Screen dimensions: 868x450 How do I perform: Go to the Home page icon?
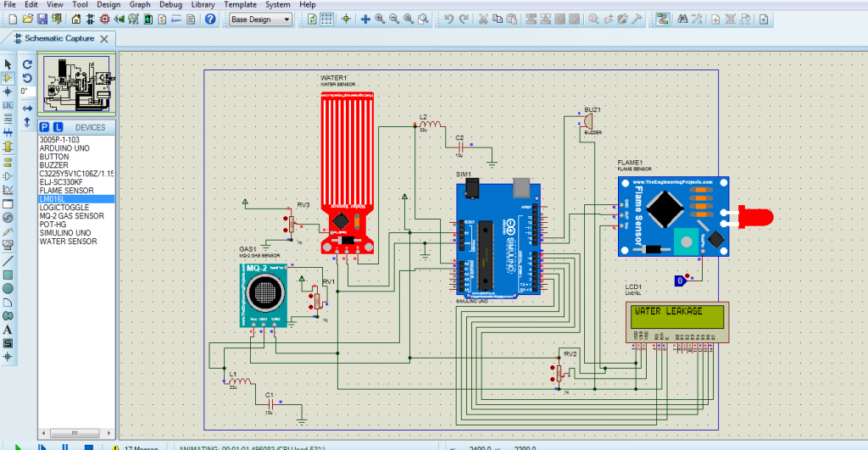click(75, 19)
